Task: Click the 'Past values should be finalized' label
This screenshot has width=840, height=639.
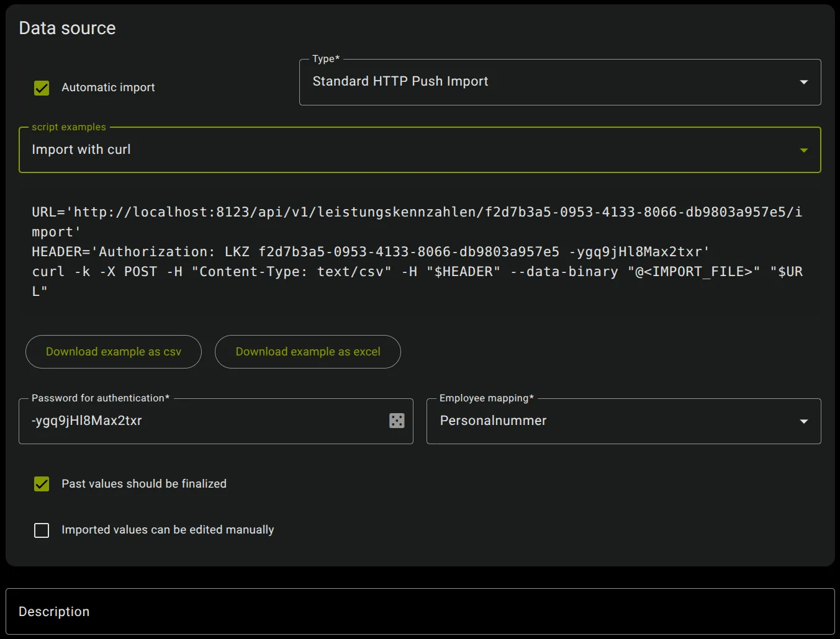Action: 143,484
